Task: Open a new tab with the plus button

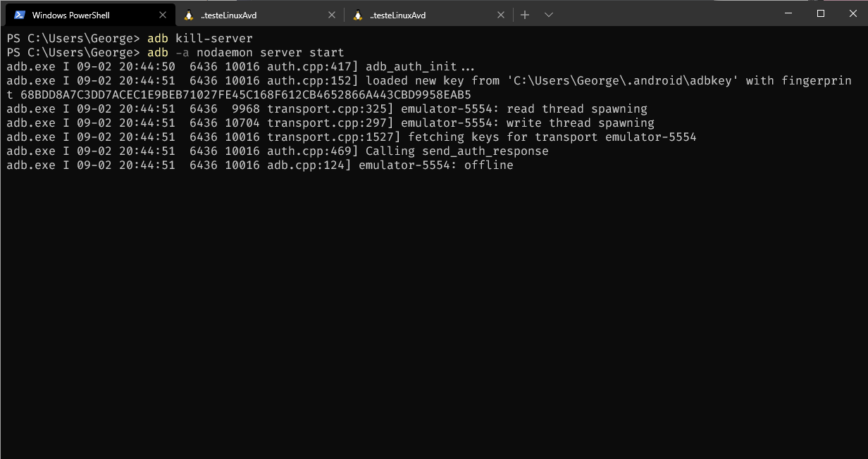Action: 525,15
